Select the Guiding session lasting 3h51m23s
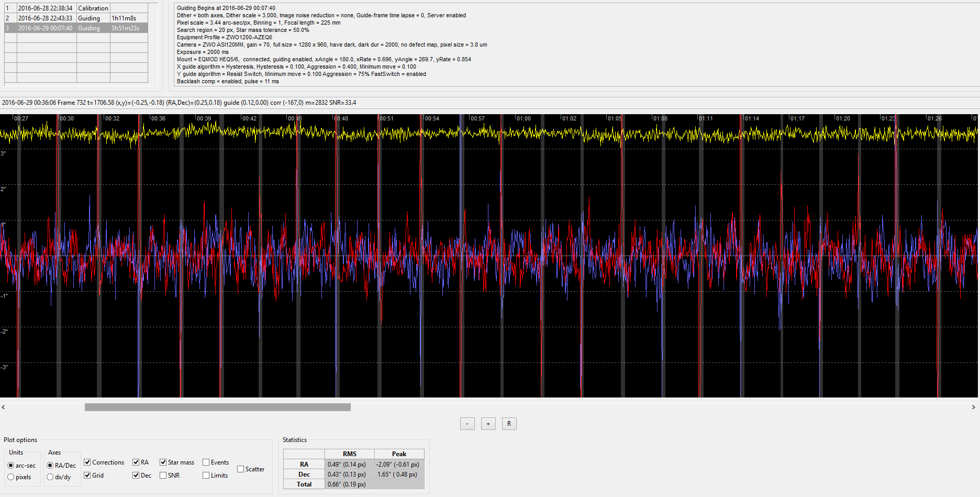The image size is (980, 497). 76,28
